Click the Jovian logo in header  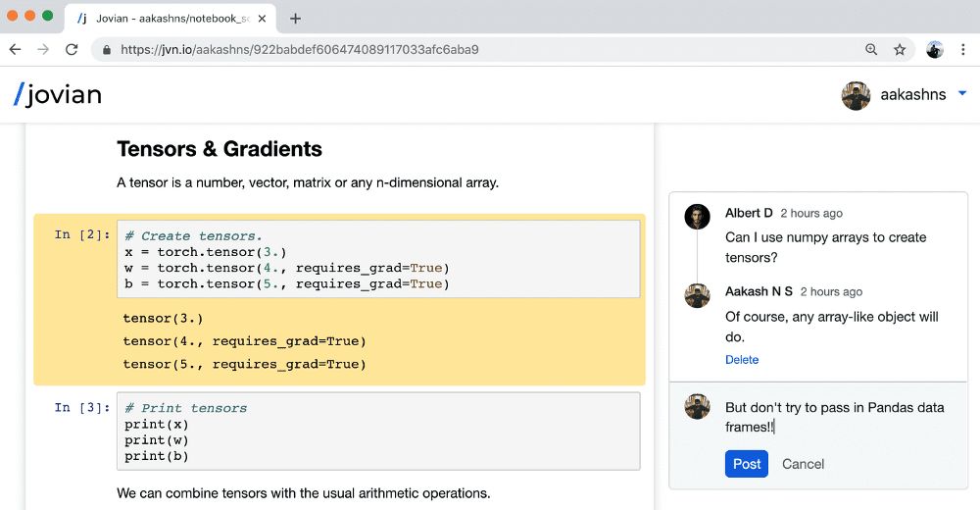pyautogui.click(x=57, y=94)
